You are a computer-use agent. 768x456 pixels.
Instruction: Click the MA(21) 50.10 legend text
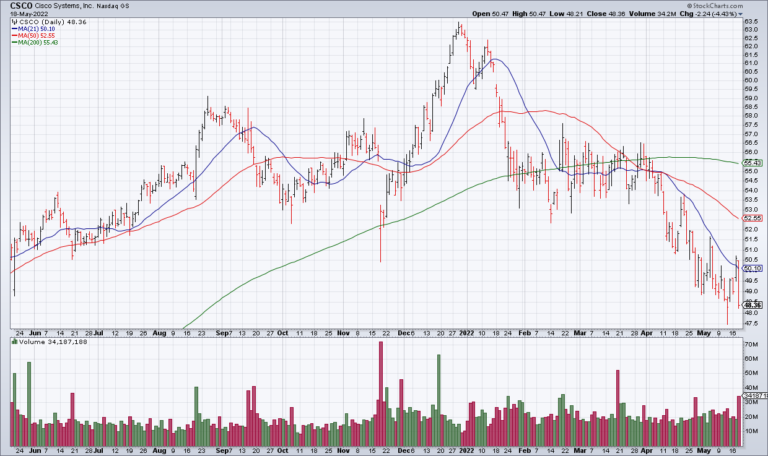click(x=37, y=29)
